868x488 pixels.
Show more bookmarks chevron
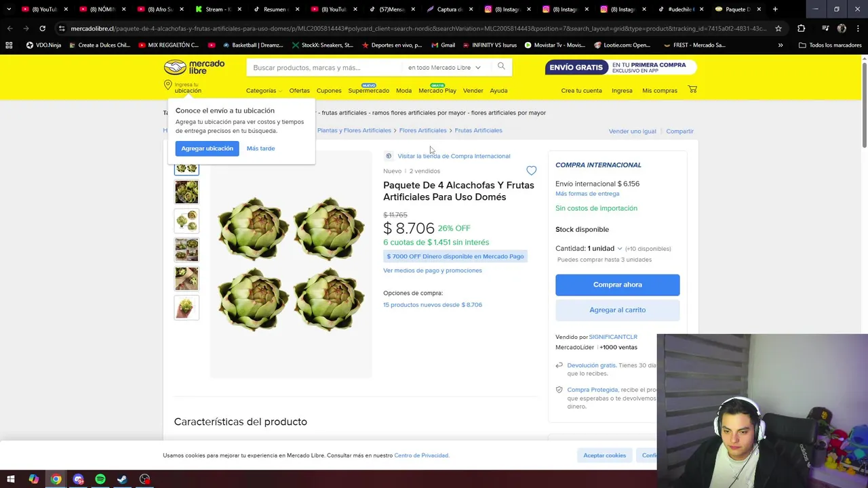781,45
